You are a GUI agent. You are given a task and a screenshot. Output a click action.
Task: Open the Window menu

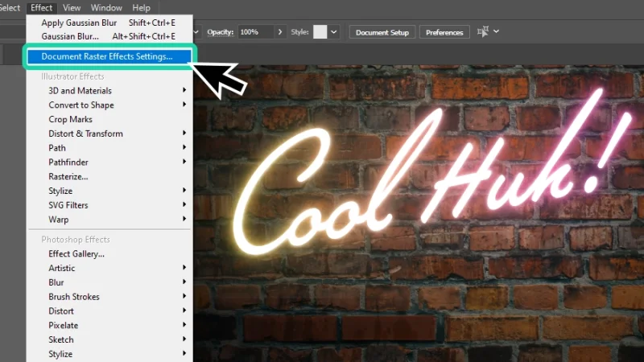pyautogui.click(x=106, y=8)
